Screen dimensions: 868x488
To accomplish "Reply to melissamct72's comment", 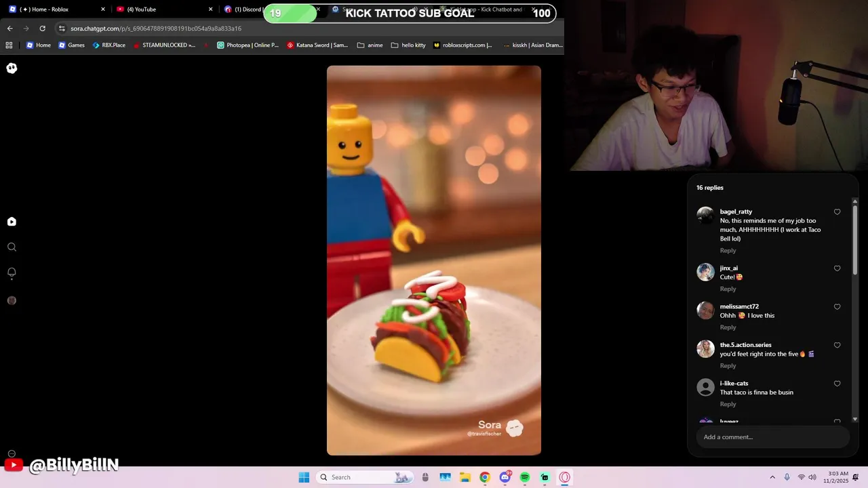I will pos(728,327).
